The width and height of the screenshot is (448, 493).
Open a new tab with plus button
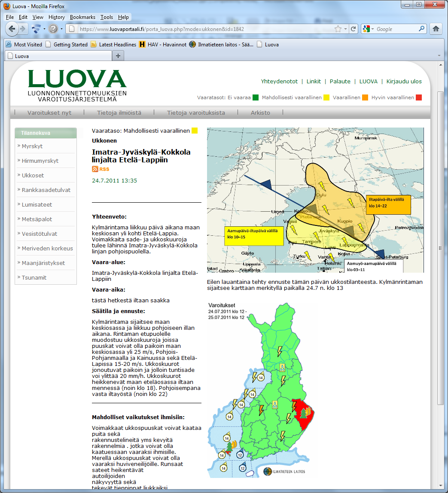tap(118, 56)
